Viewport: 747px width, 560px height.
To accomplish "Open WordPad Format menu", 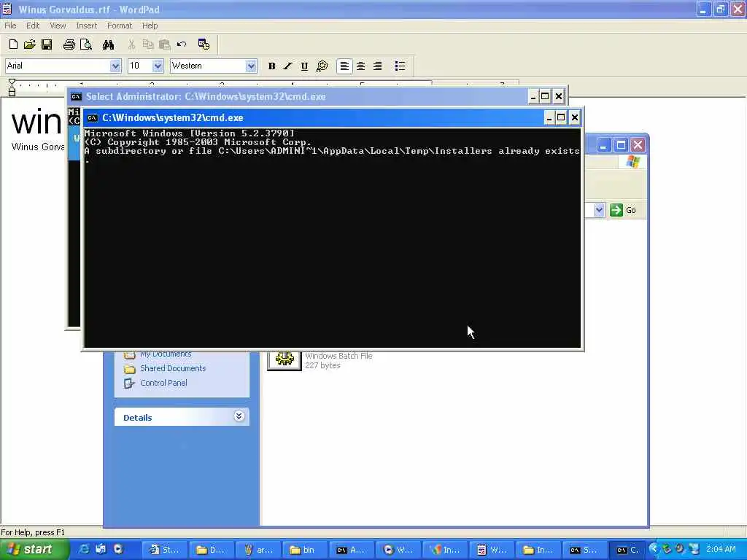I will [x=119, y=26].
